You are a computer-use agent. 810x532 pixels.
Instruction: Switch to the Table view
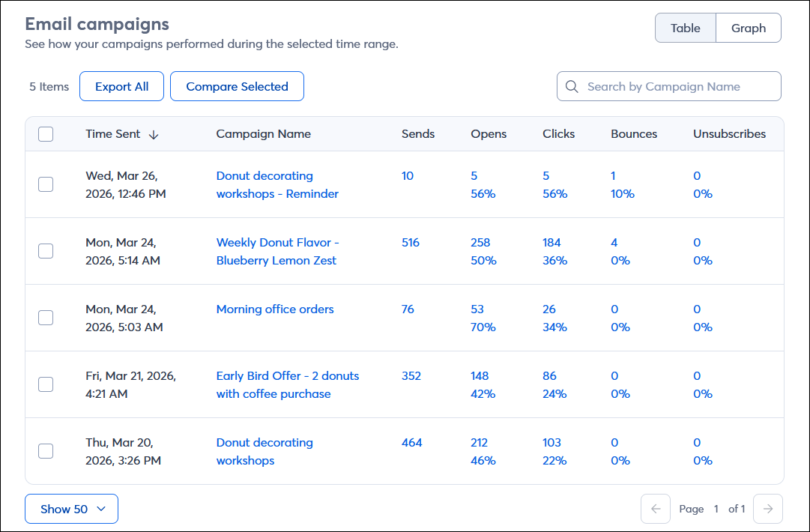(685, 28)
